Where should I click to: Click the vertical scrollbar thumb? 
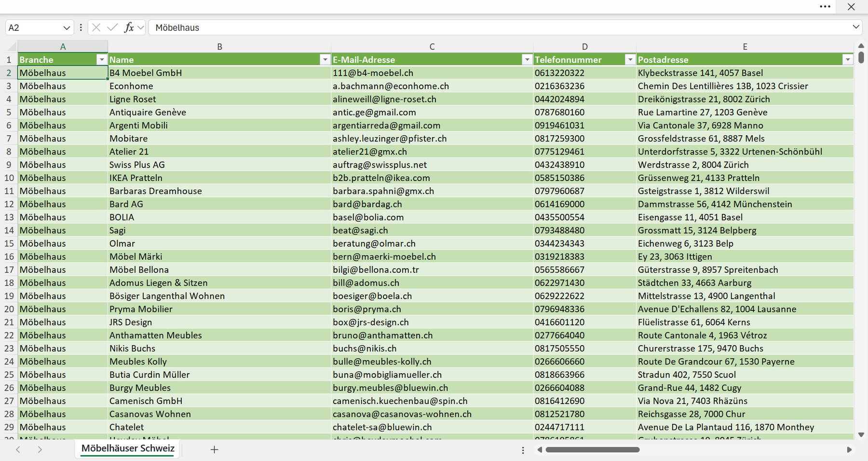(861, 57)
